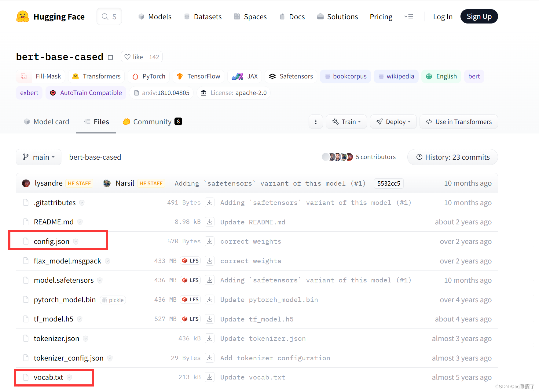Screen dimensions: 539x392
Task: Download tokenizer_config.json file
Action: (x=210, y=358)
